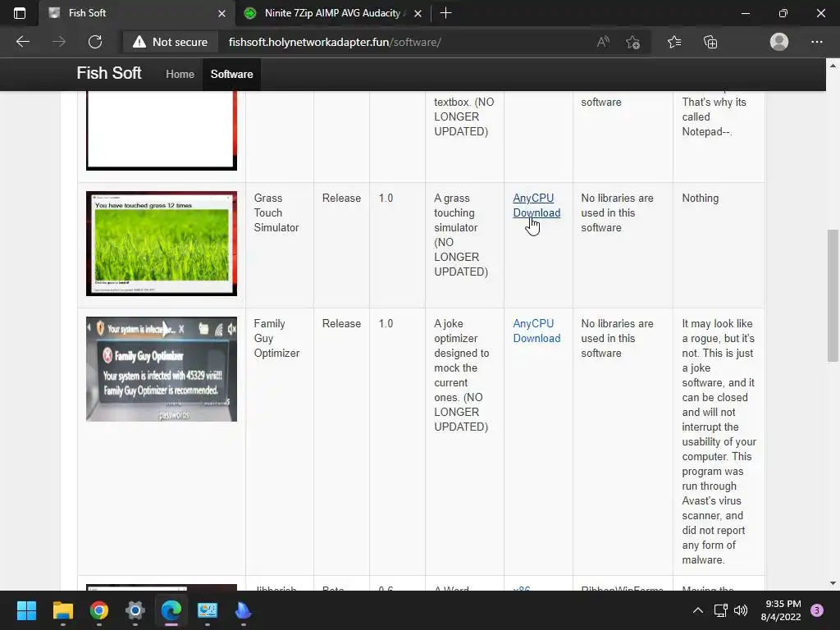Viewport: 840px width, 630px height.
Task: Open the blue feather app on taskbar
Action: (243, 610)
